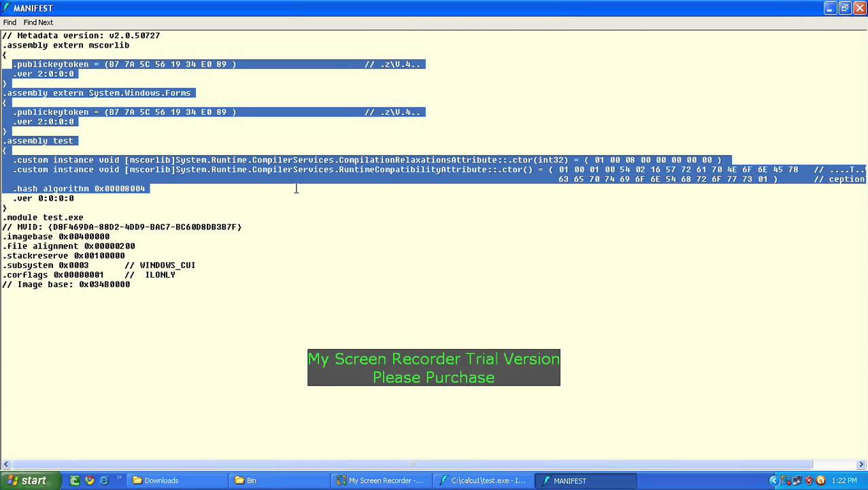The image size is (868, 490).
Task: Click the '// MVID:' GUID line
Action: [x=122, y=227]
